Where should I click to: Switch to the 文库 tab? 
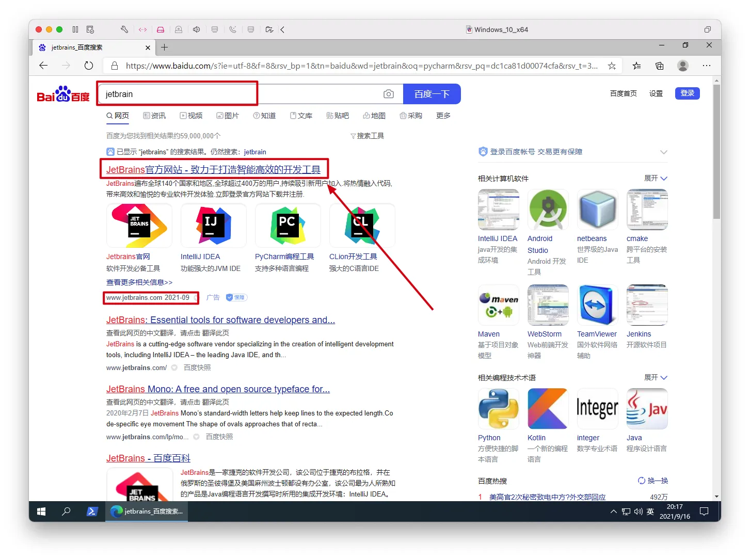pos(301,116)
